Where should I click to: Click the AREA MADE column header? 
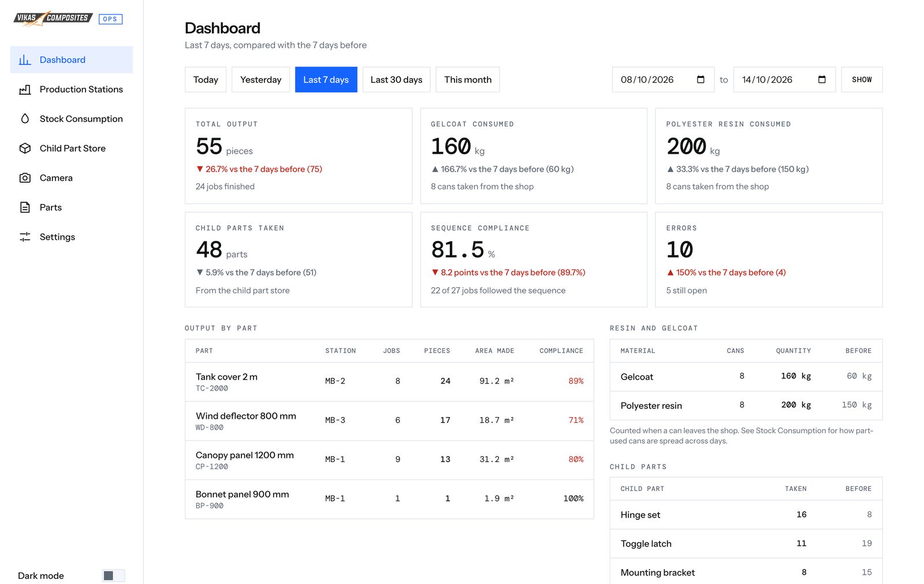click(x=494, y=351)
